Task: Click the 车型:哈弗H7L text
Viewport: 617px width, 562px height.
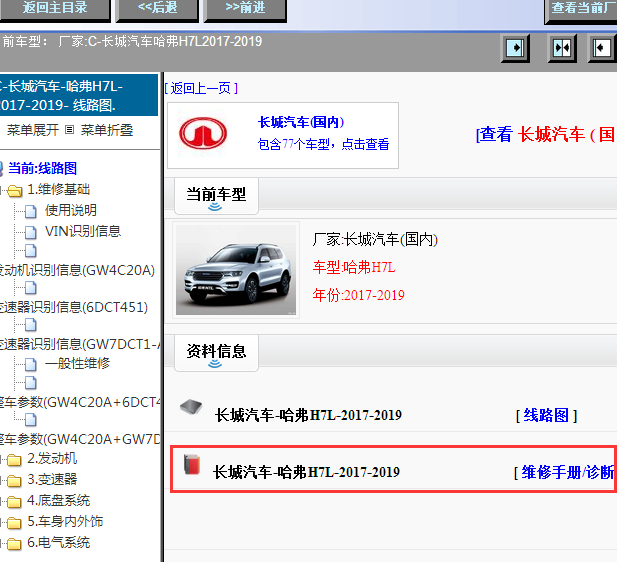Action: pyautogui.click(x=354, y=268)
